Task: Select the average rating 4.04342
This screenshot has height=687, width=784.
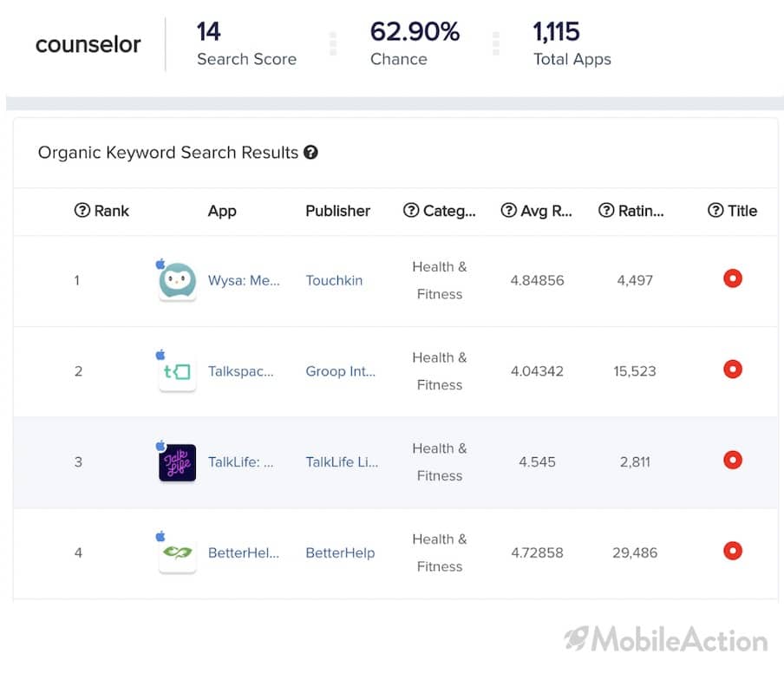Action: pos(537,371)
